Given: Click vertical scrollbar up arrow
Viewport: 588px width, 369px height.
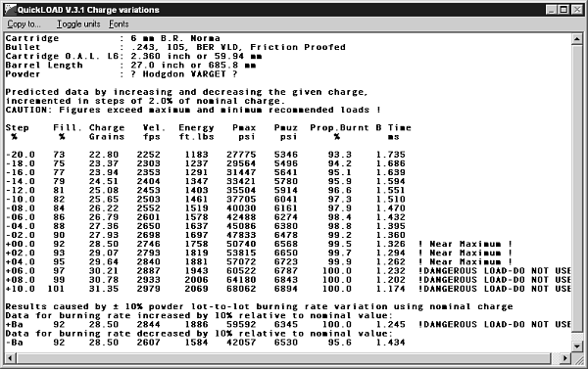Looking at the screenshot, I should coord(577,38).
